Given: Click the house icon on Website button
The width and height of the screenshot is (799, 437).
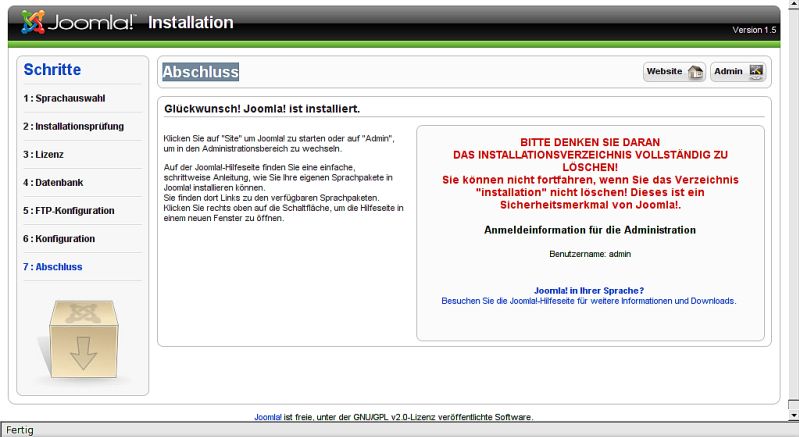Looking at the screenshot, I should [695, 72].
